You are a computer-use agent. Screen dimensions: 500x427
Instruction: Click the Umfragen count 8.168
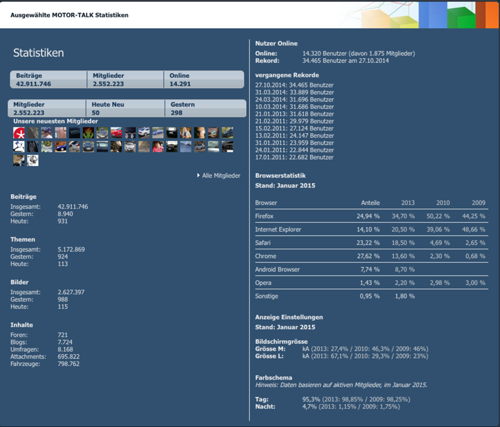coord(65,349)
